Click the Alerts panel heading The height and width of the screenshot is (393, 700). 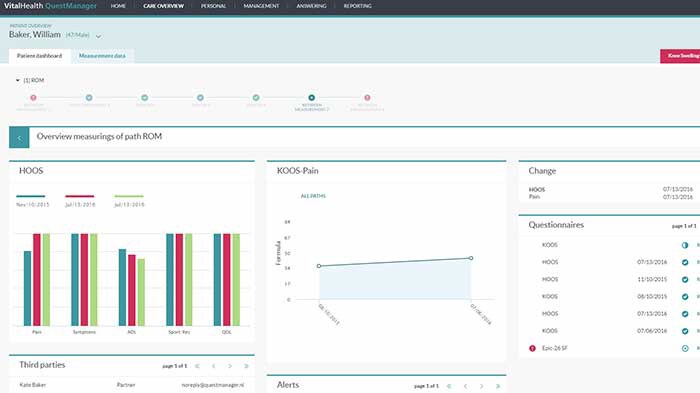tap(288, 385)
